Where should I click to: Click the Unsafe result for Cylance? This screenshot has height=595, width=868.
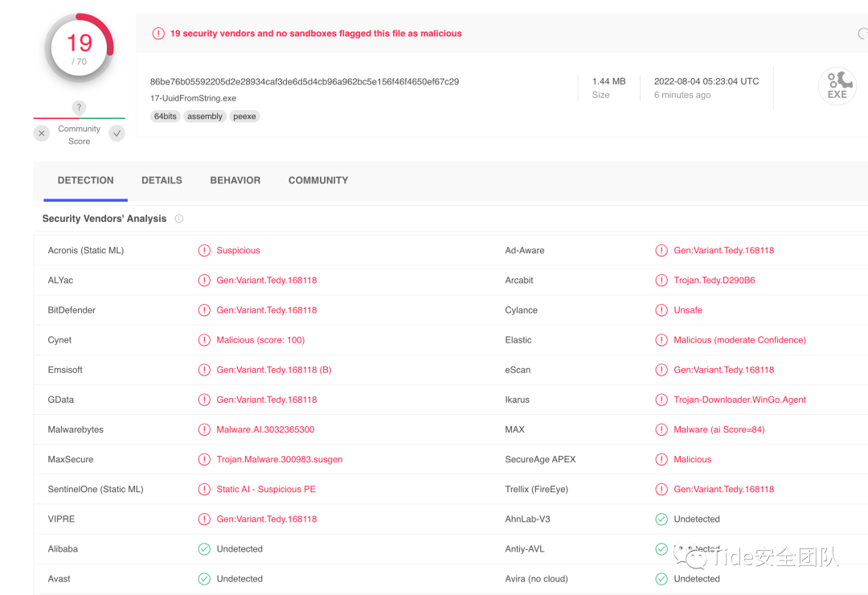pos(688,310)
